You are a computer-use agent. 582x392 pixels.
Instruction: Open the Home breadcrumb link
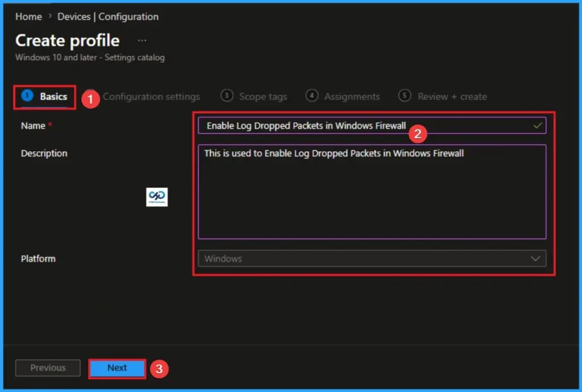click(28, 16)
